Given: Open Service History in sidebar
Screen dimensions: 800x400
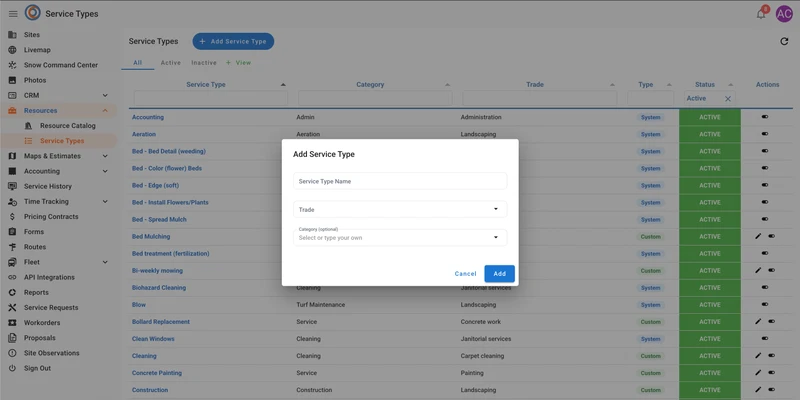Looking at the screenshot, I should (x=48, y=186).
